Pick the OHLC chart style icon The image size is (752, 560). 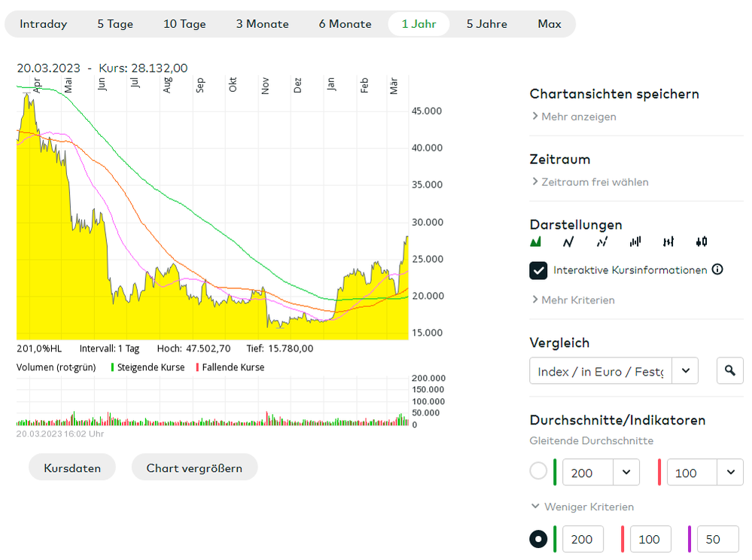click(668, 242)
